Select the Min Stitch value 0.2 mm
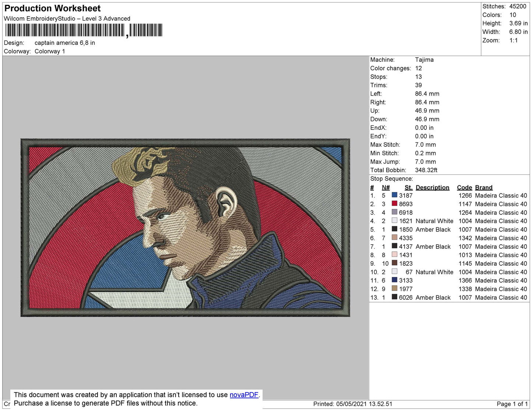Viewport: 532px width, 411px height. tap(425, 153)
